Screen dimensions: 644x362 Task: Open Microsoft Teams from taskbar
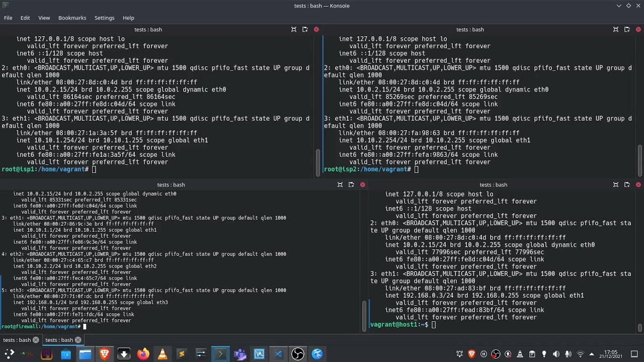[240, 354]
